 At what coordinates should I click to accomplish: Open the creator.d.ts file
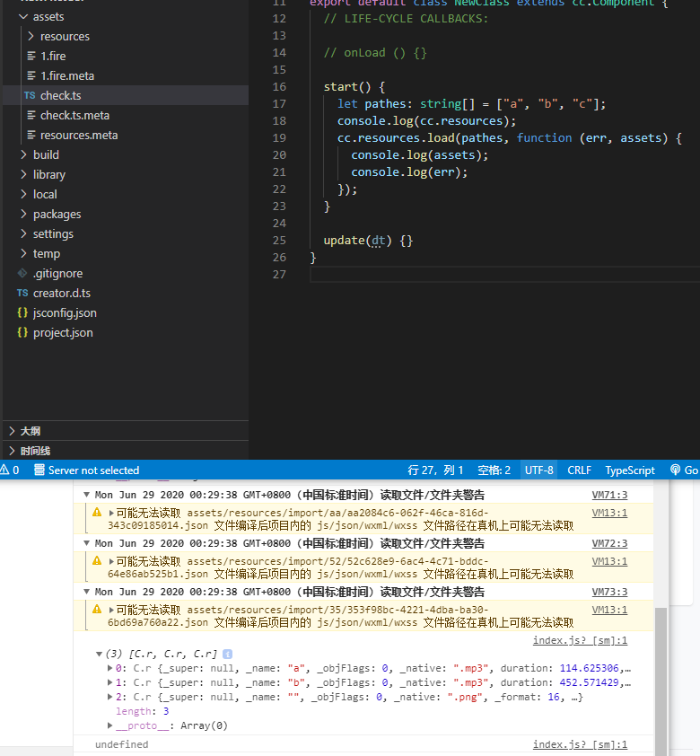point(62,293)
